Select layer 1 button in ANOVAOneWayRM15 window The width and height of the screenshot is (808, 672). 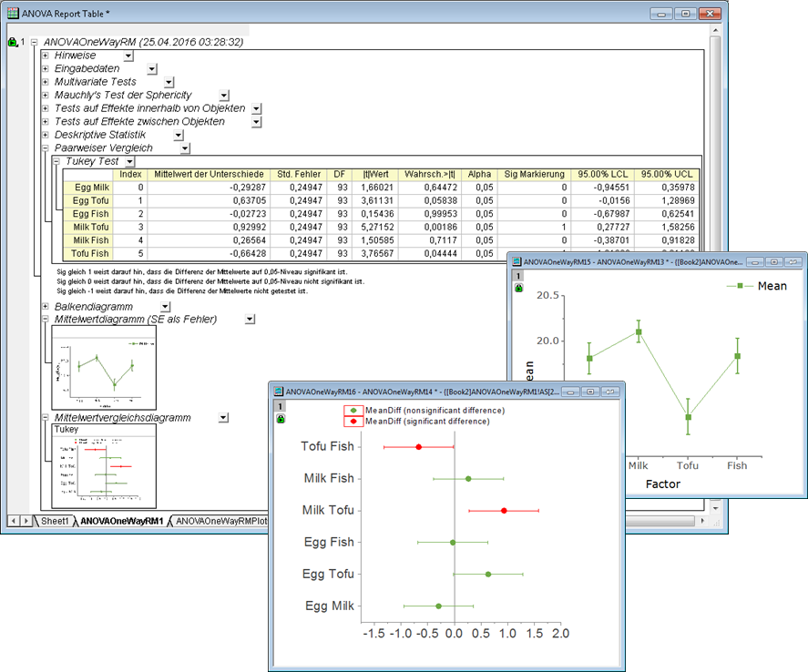click(x=518, y=276)
